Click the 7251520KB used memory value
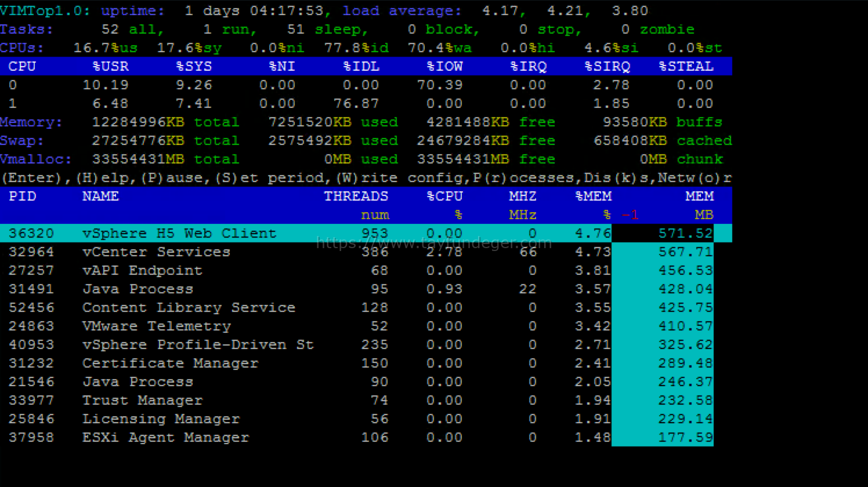The height and width of the screenshot is (487, 868). tap(309, 122)
